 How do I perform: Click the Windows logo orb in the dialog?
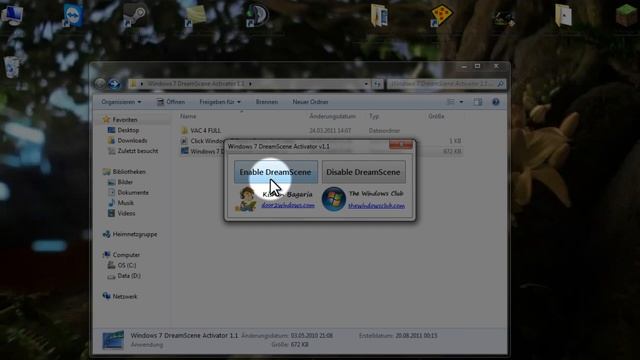tap(333, 199)
